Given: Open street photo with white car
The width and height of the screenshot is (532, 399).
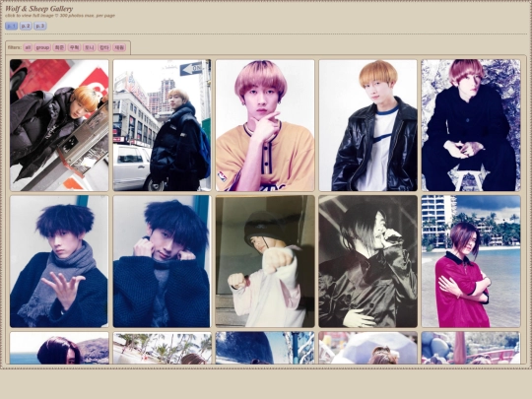Looking at the screenshot, I should [162, 125].
